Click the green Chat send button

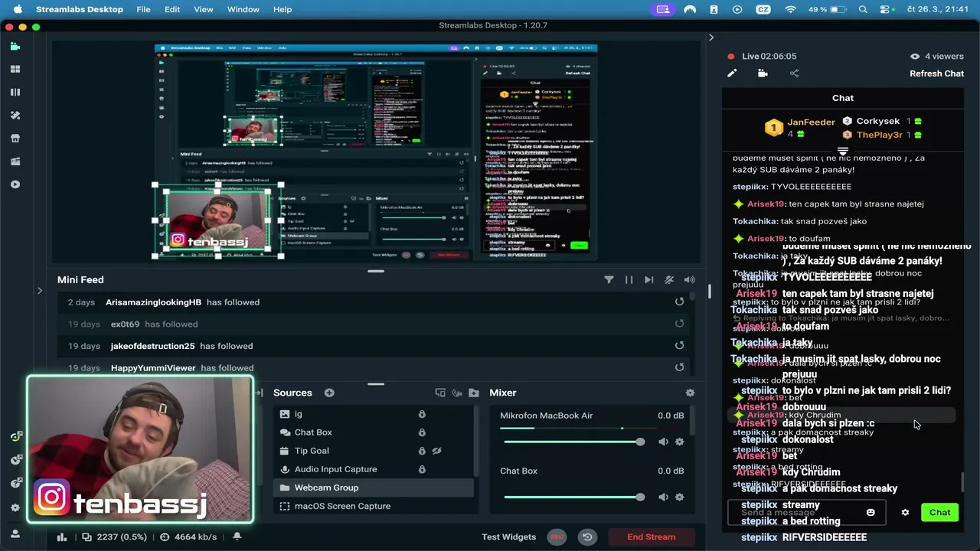tap(939, 513)
